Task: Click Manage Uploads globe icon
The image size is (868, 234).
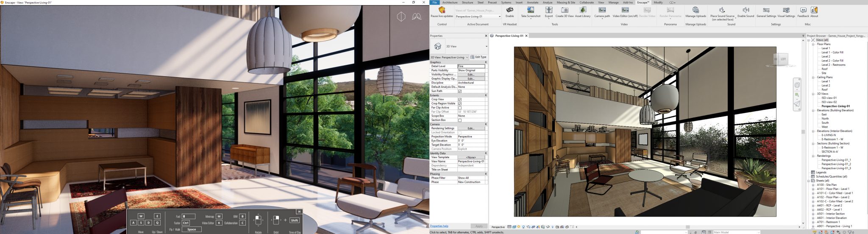Action: (x=696, y=10)
